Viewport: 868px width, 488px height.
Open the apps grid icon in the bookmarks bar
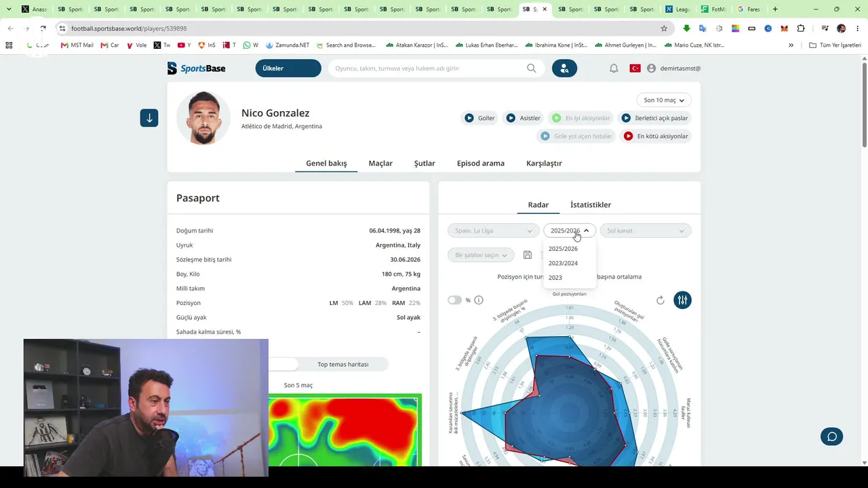[9, 45]
